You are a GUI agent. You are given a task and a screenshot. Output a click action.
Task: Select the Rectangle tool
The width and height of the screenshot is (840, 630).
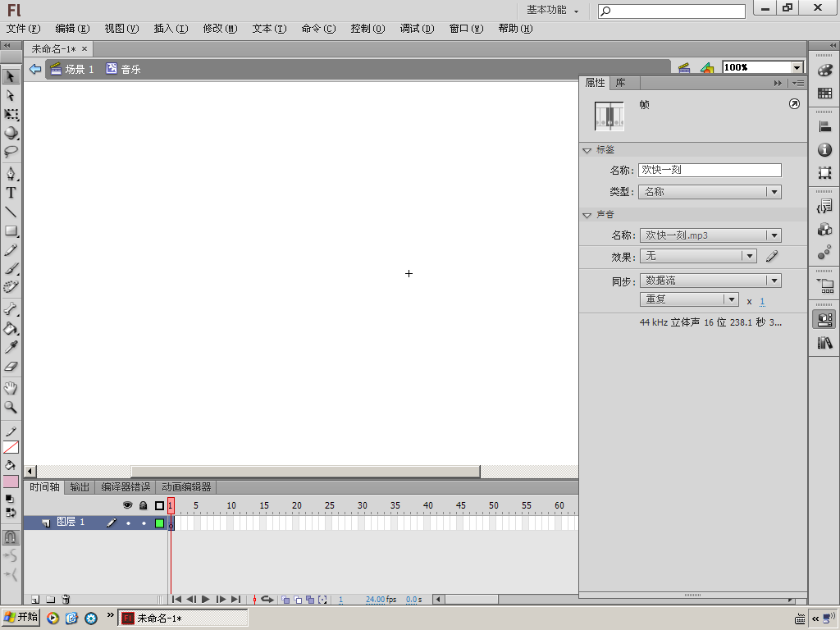pos(11,231)
